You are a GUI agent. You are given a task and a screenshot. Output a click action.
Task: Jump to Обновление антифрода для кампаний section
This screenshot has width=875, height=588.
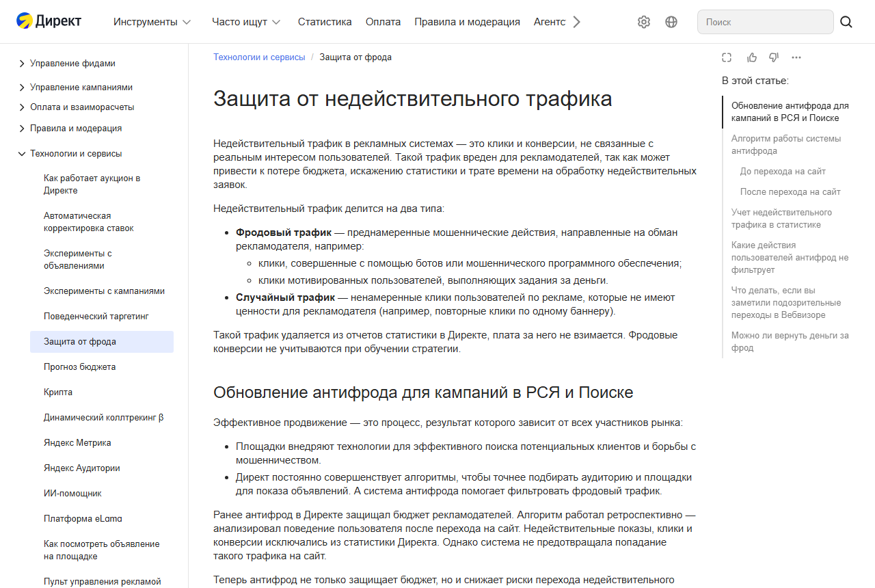pos(790,112)
